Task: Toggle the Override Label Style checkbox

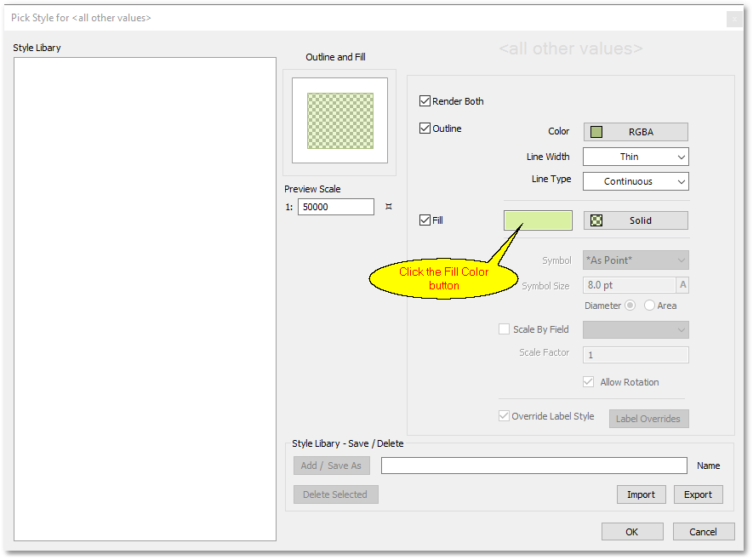Action: tap(504, 416)
